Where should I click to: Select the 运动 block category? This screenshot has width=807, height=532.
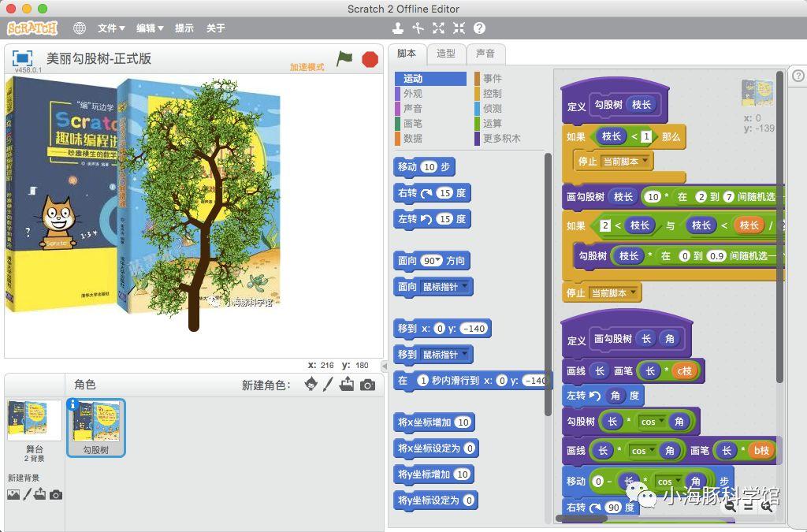click(430, 78)
